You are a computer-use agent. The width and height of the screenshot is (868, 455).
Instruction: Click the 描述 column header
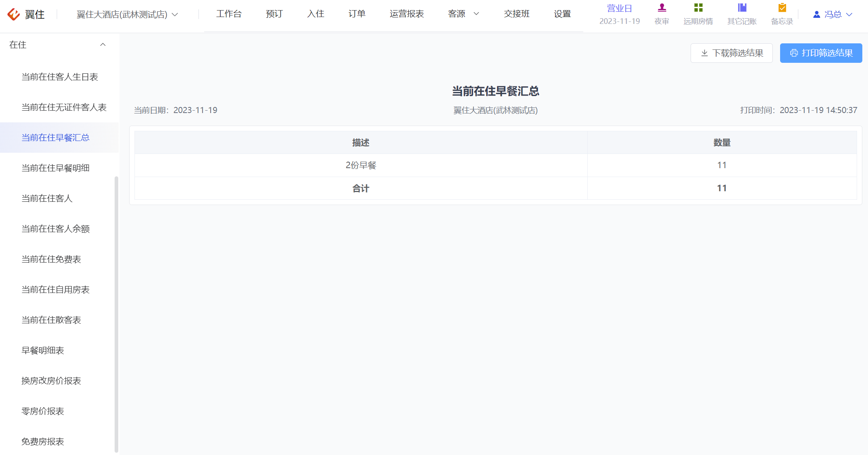tap(361, 143)
